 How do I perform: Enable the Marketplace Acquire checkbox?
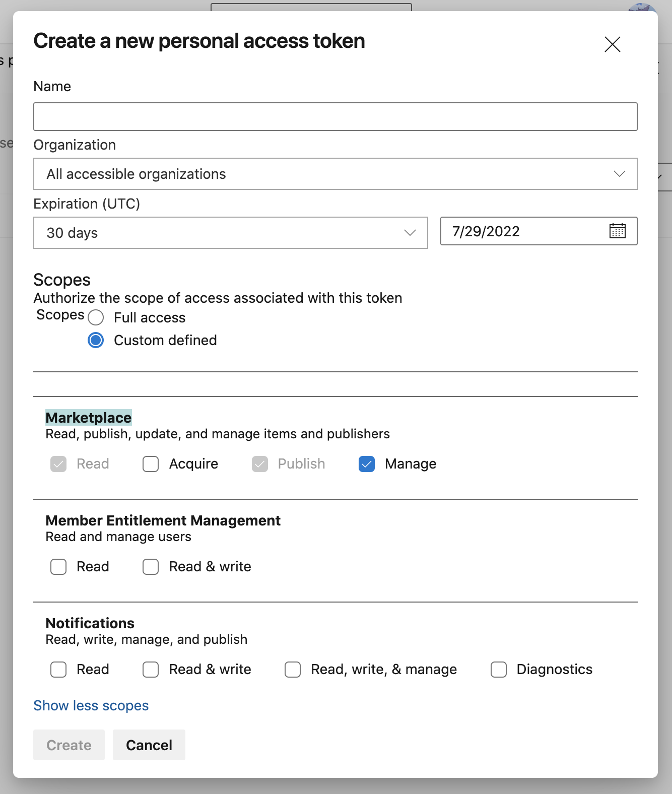click(151, 464)
